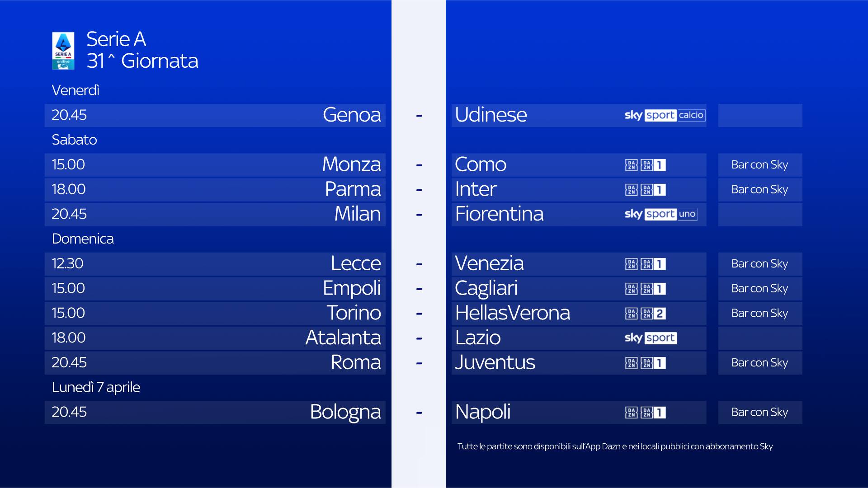
Task: Click the DAZN 1 logo on Bologna-Napoli row
Action: coord(646,413)
